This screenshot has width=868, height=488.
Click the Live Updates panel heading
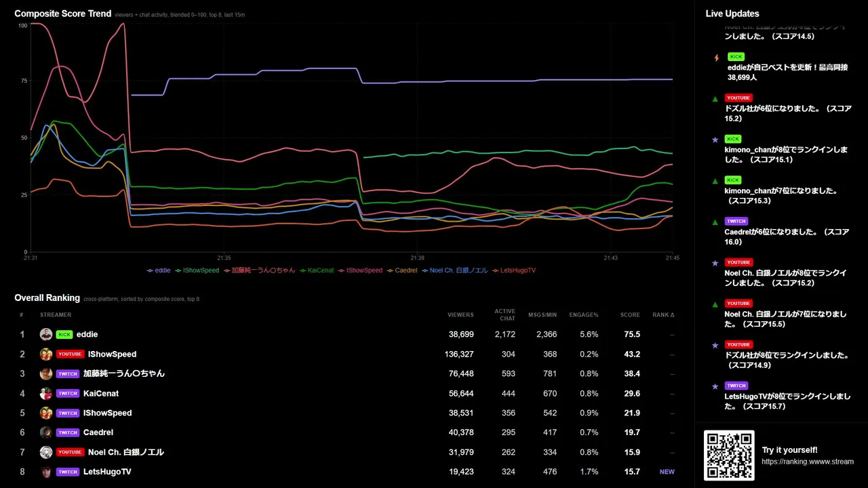coord(732,14)
